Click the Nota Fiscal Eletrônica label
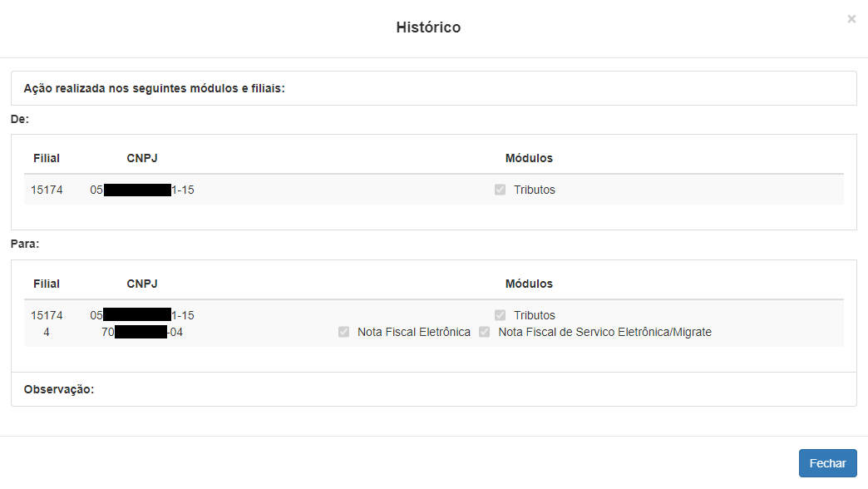868x489 pixels. point(413,333)
